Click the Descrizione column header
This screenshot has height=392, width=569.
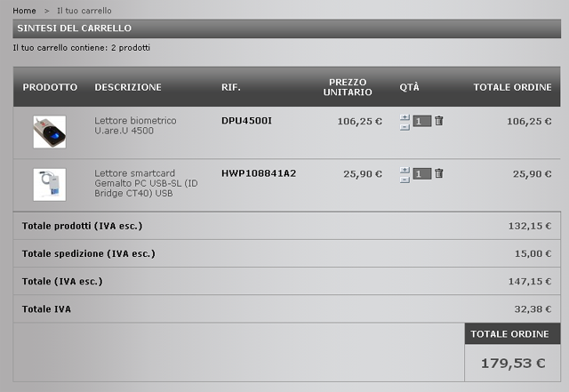(x=128, y=87)
